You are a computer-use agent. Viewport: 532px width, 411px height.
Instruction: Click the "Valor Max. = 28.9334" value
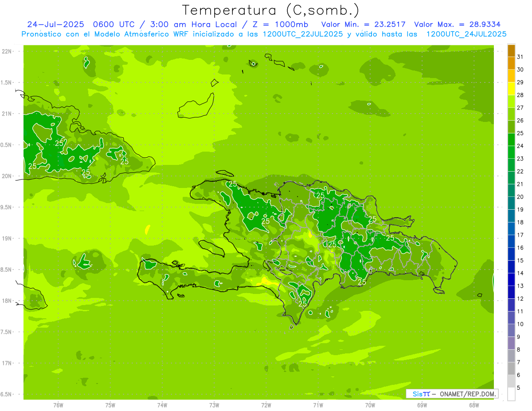click(458, 24)
